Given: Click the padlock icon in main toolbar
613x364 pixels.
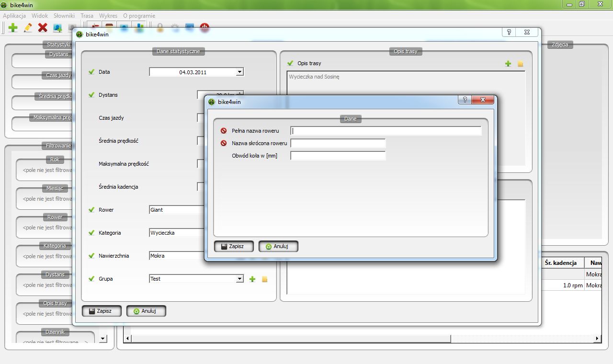Looking at the screenshot, I should (x=160, y=27).
